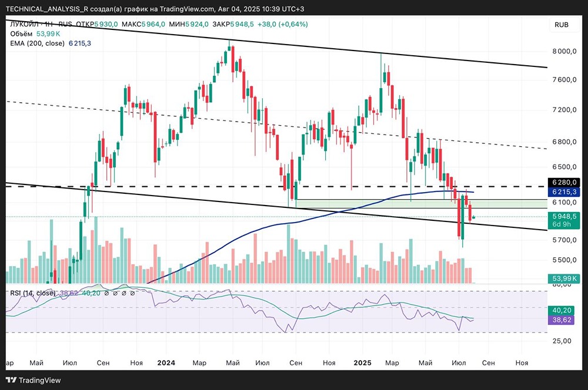Click the 38,62 purple RSI axis label
This screenshot has width=588, height=390.
tap(562, 320)
